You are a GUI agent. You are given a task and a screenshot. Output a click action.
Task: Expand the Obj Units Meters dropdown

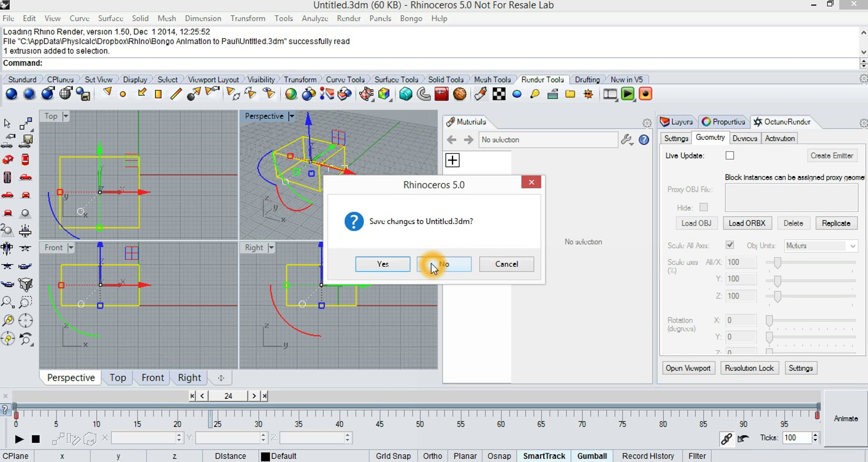[852, 246]
